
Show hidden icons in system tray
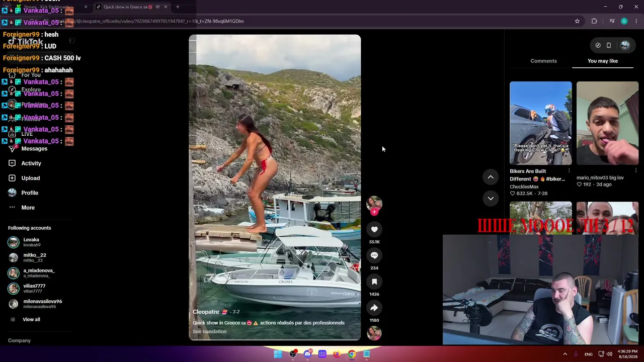click(x=565, y=354)
